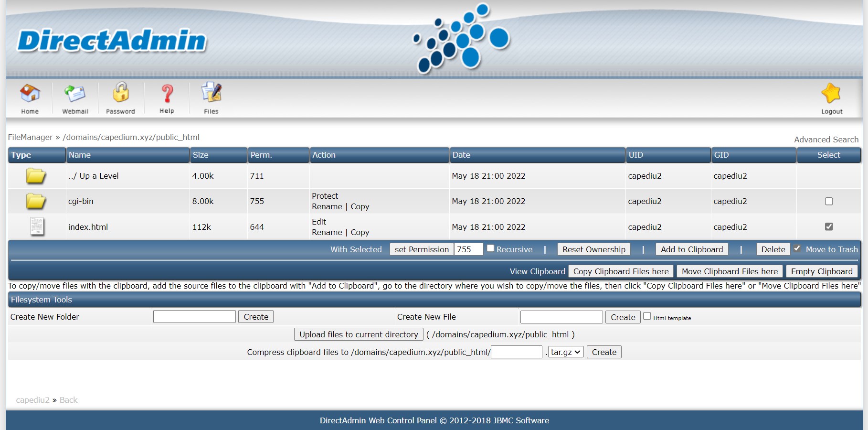The width and height of the screenshot is (868, 430).
Task: Toggle the Move to Trash checkbox
Action: tap(797, 248)
